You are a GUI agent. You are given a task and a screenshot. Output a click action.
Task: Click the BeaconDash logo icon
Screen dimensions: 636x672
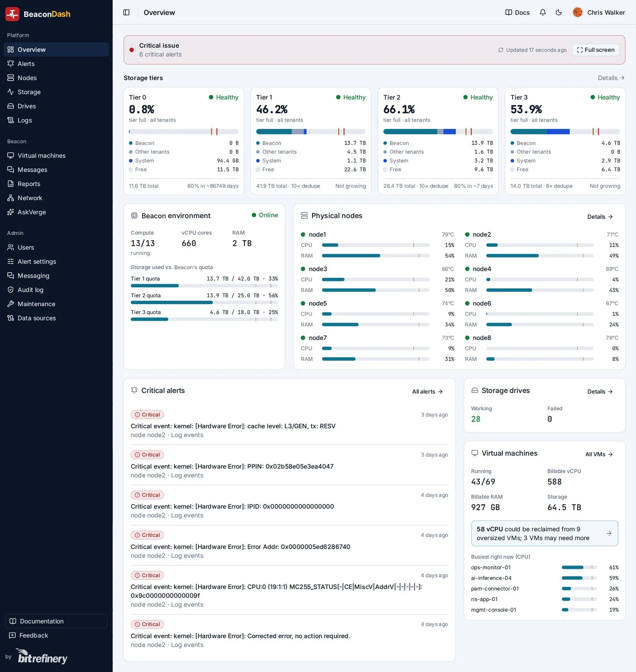click(x=12, y=14)
